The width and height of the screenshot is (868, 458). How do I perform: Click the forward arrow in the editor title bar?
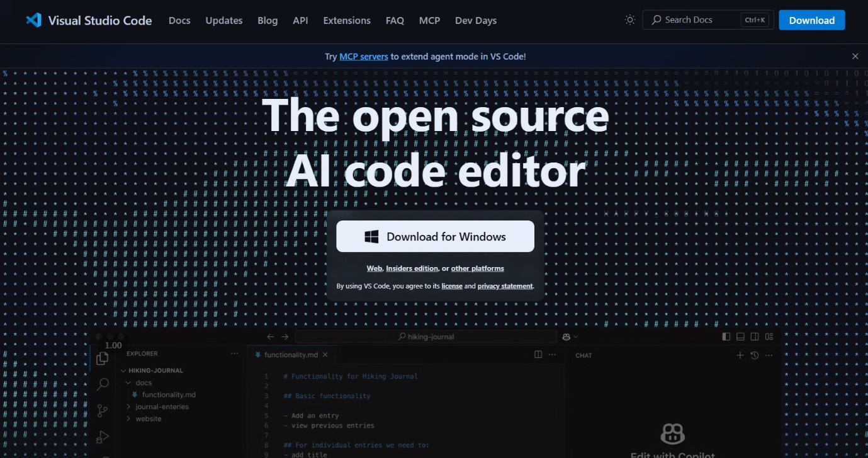tap(285, 337)
